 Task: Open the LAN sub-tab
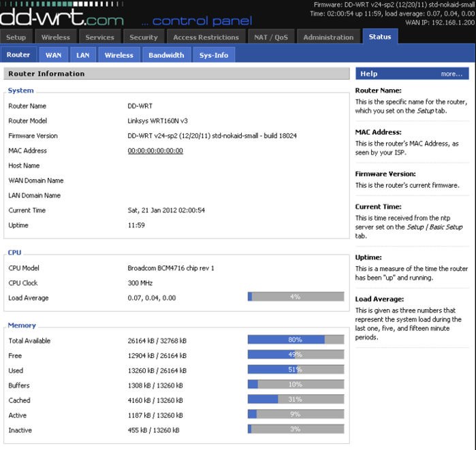click(x=83, y=55)
